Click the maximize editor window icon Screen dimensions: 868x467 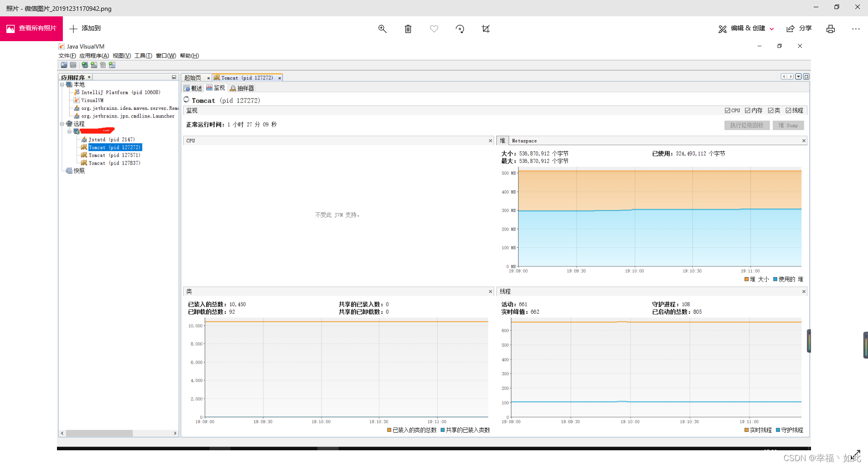click(806, 76)
